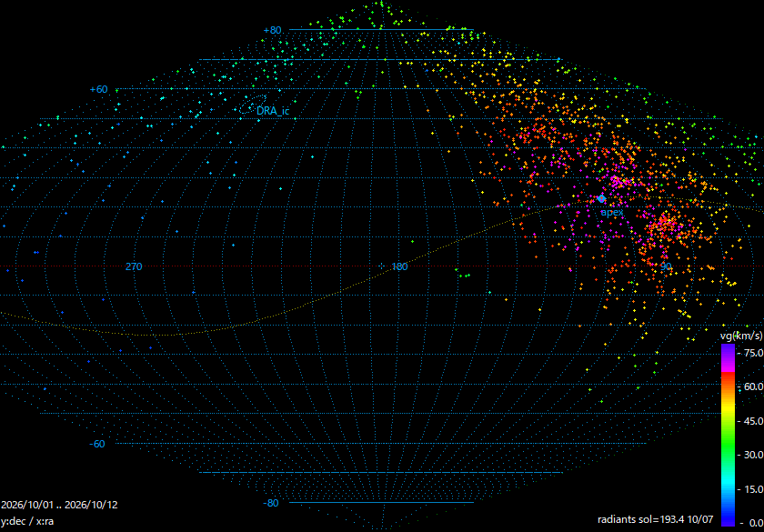Select the +80 declination label

(272, 30)
